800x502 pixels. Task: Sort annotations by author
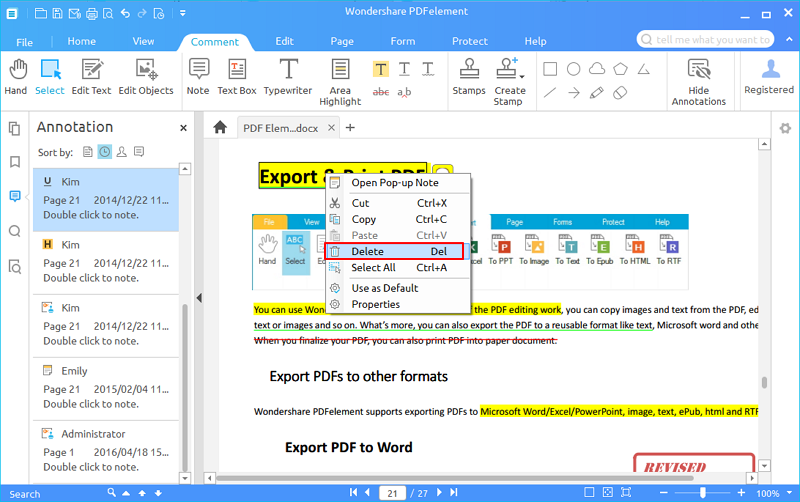click(x=121, y=152)
